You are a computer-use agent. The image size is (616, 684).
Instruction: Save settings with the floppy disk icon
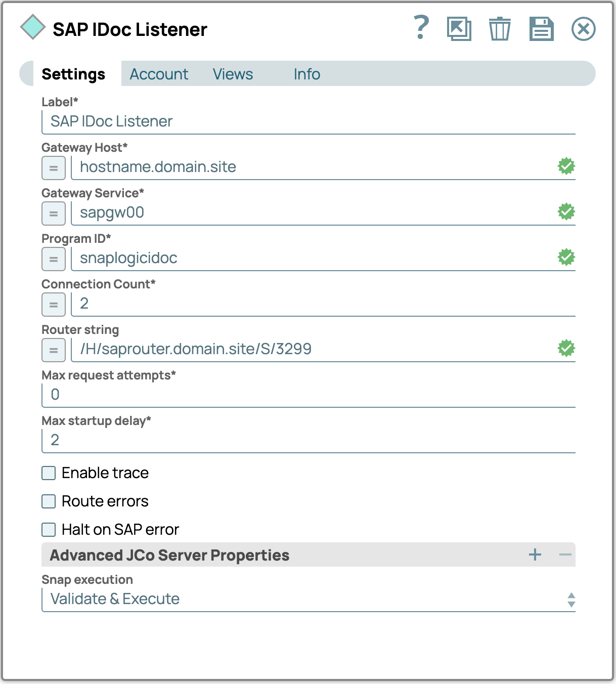[x=541, y=29]
